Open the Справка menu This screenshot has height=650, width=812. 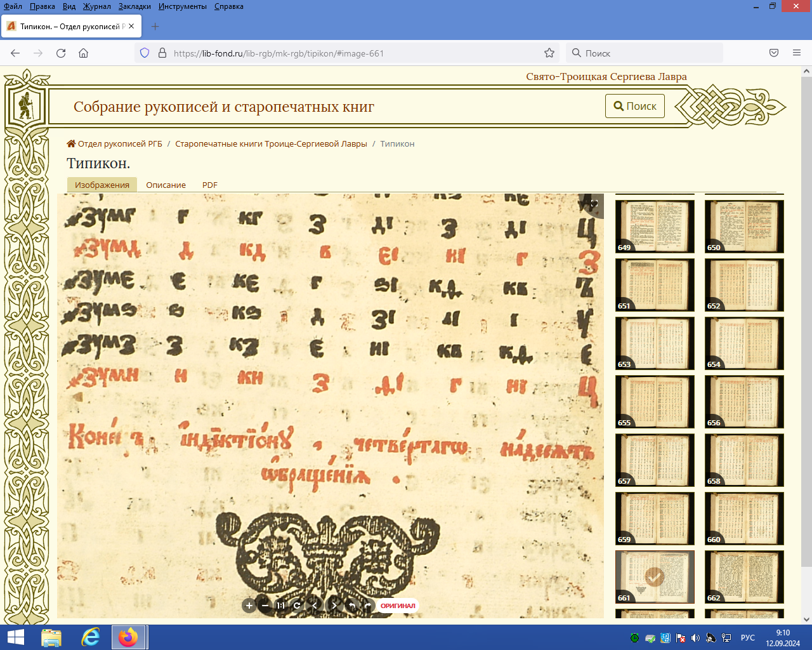pos(229,6)
